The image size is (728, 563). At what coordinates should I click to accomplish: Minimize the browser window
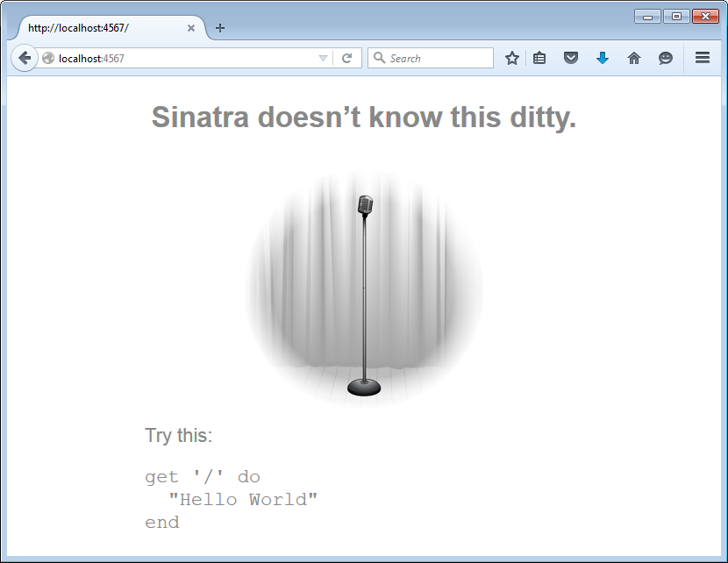click(648, 16)
